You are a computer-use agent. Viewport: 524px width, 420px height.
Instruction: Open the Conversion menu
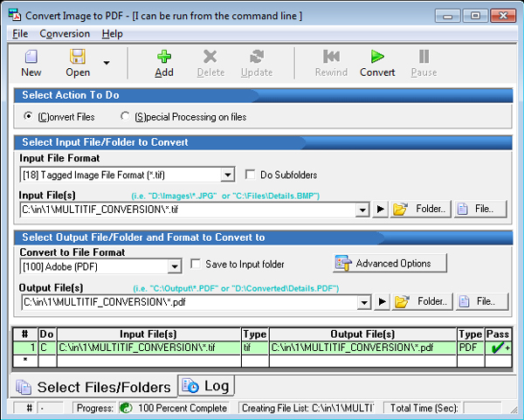click(65, 33)
